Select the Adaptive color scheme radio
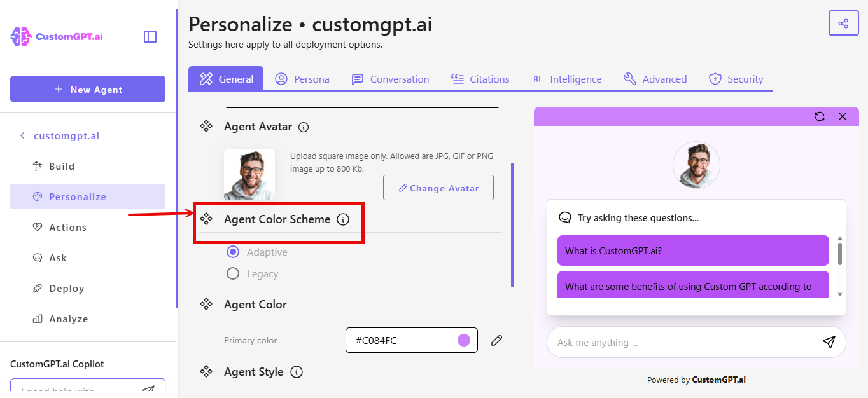868x398 pixels. (x=233, y=252)
